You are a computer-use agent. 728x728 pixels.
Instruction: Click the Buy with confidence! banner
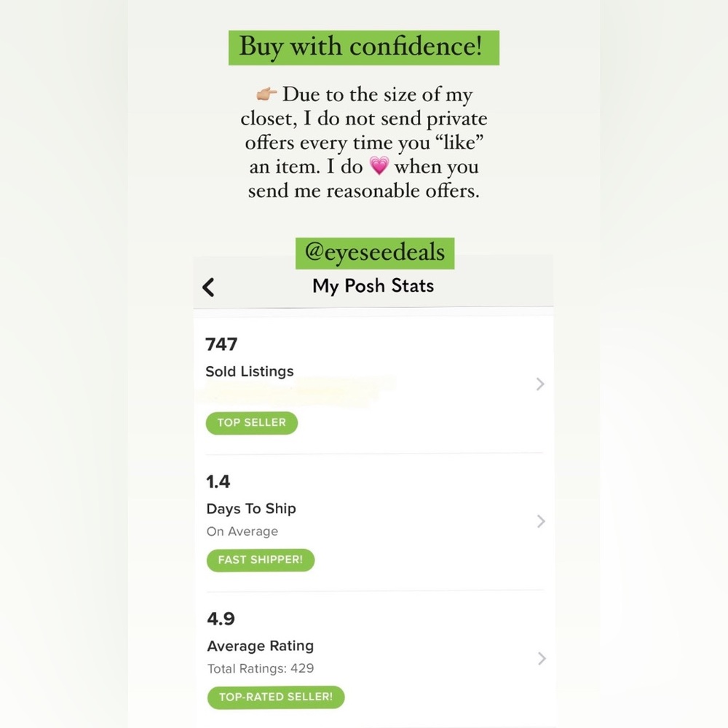(x=363, y=48)
